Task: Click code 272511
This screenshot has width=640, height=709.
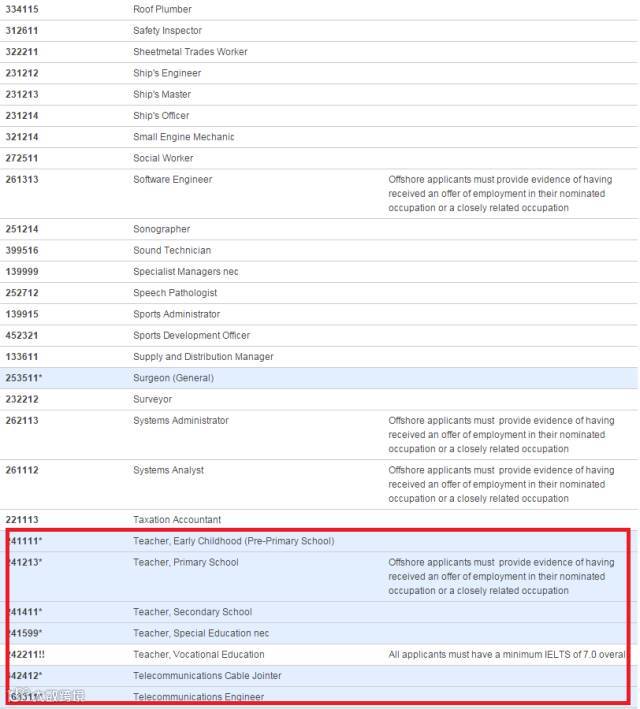Action: click(x=22, y=158)
